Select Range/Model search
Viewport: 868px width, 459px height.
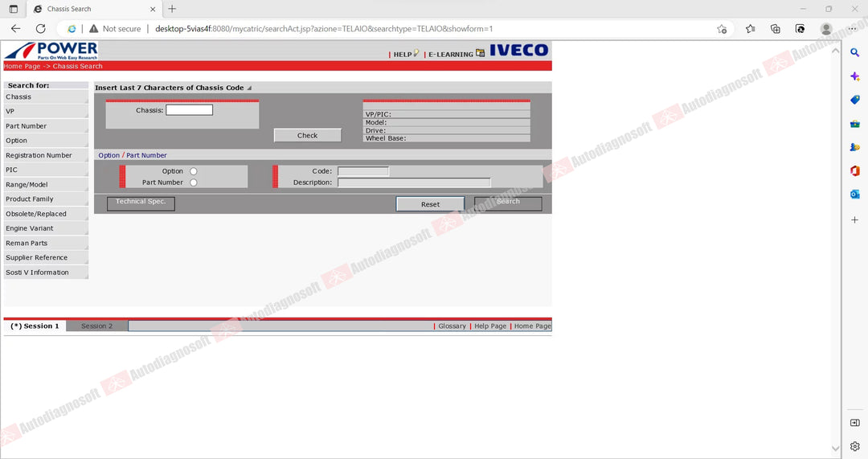click(x=46, y=185)
